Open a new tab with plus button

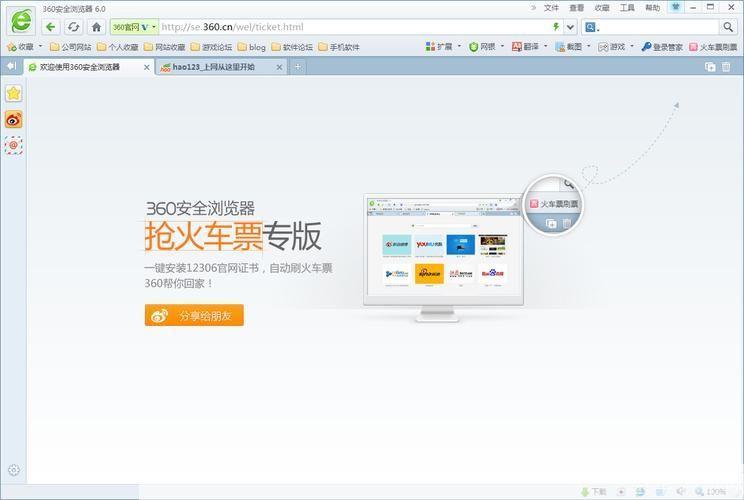298,67
